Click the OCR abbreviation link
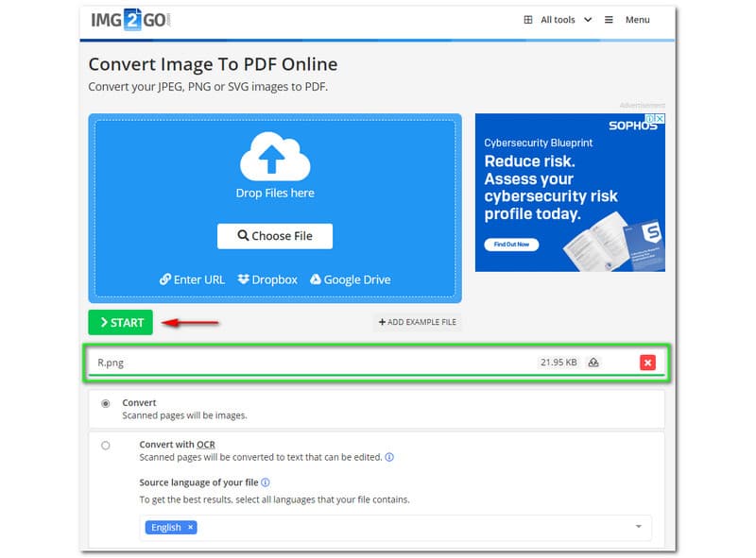This screenshot has width=756, height=558. tap(206, 445)
